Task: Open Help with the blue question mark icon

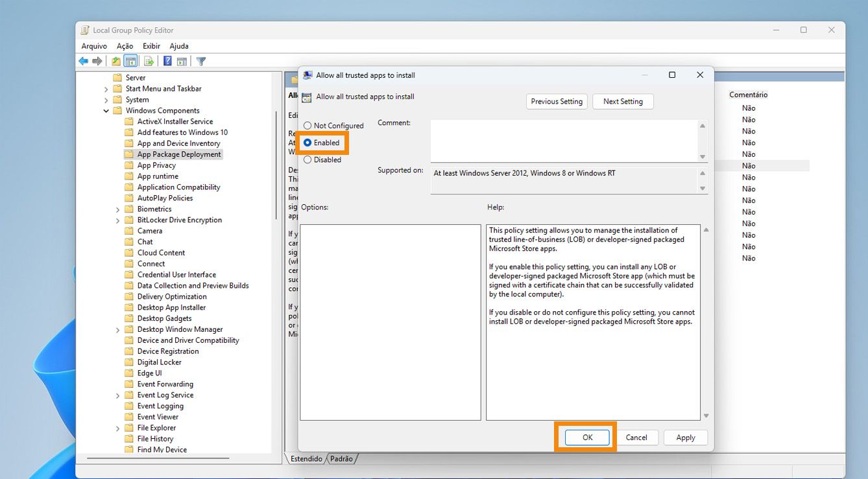Action: click(x=167, y=61)
